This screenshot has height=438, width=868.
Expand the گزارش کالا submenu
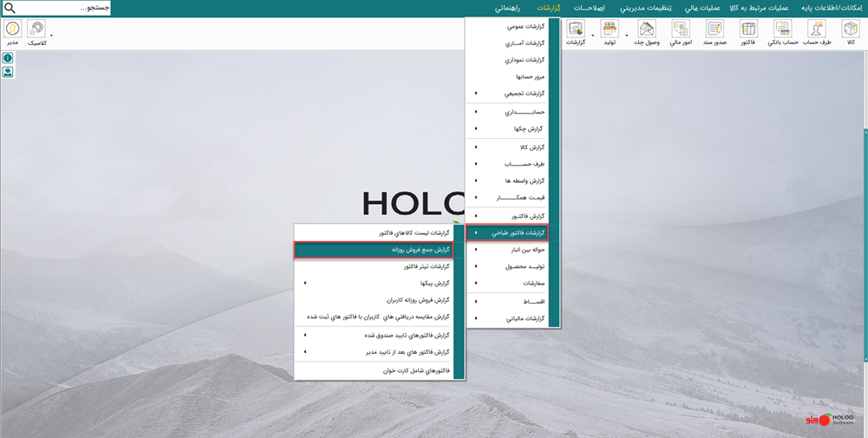coord(507,147)
